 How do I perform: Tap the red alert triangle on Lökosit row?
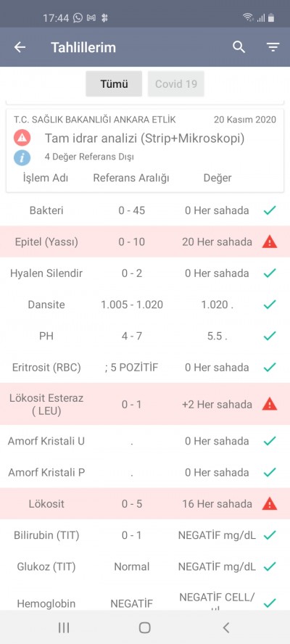[270, 503]
